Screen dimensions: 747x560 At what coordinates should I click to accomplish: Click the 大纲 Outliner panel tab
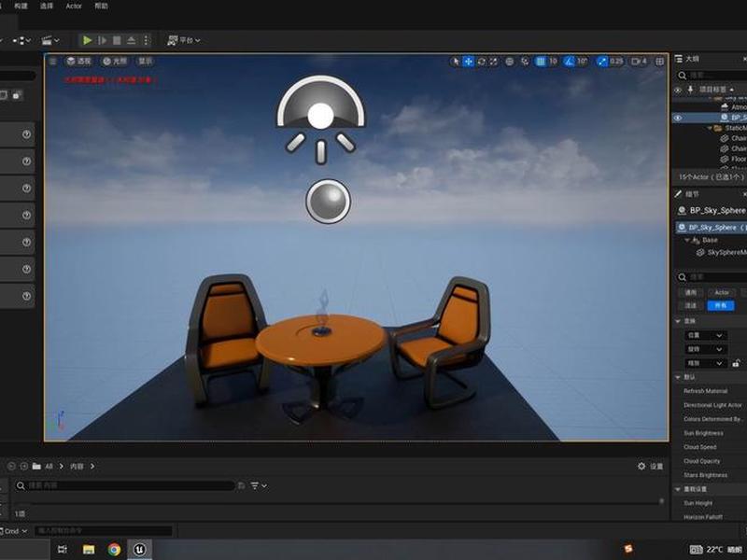tap(687, 59)
